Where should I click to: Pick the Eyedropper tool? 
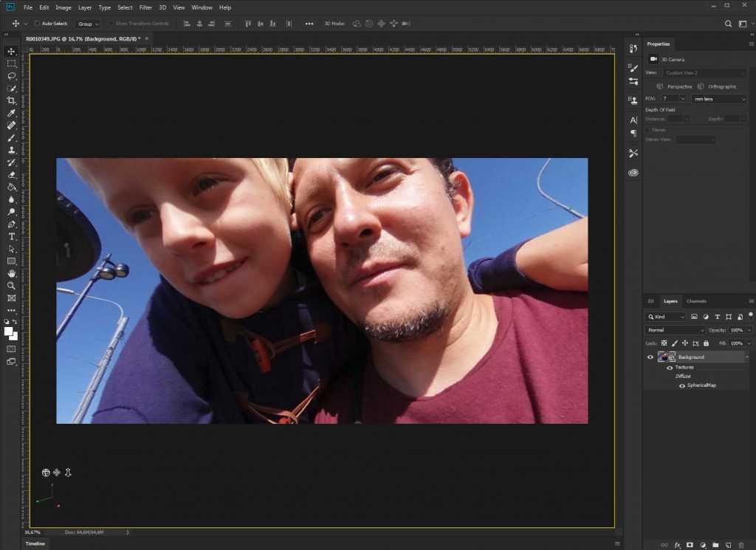11,113
